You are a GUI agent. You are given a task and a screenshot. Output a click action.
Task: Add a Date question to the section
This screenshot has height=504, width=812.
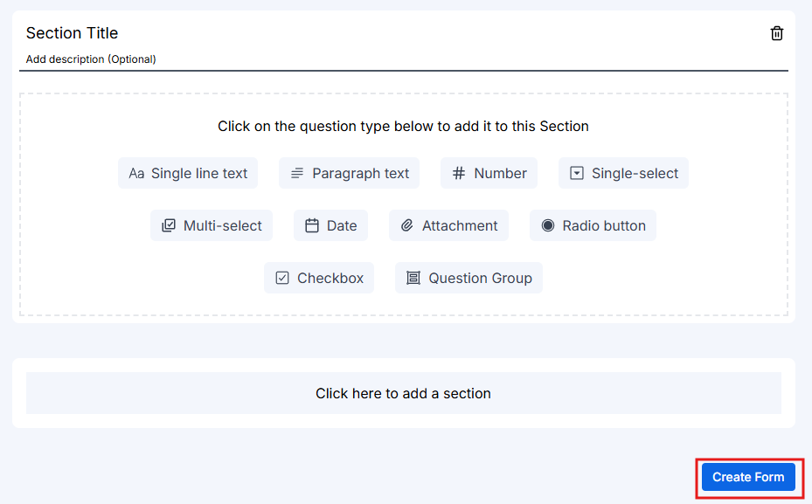(330, 225)
